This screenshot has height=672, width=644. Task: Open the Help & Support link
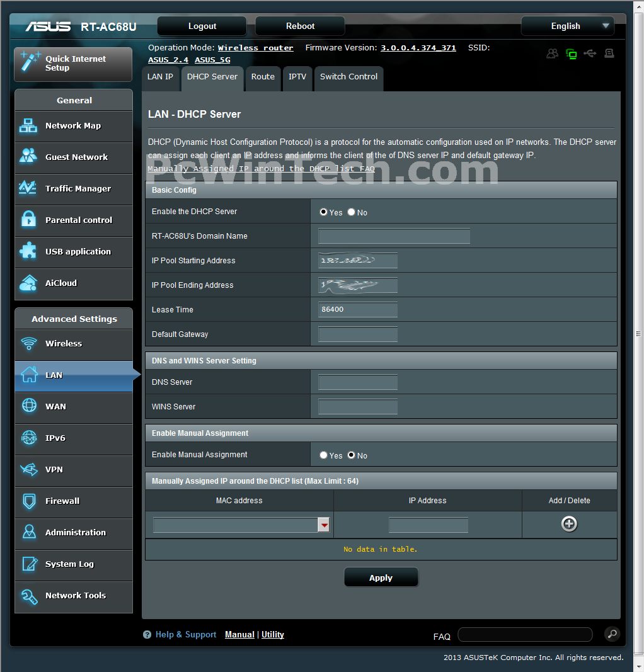point(186,635)
